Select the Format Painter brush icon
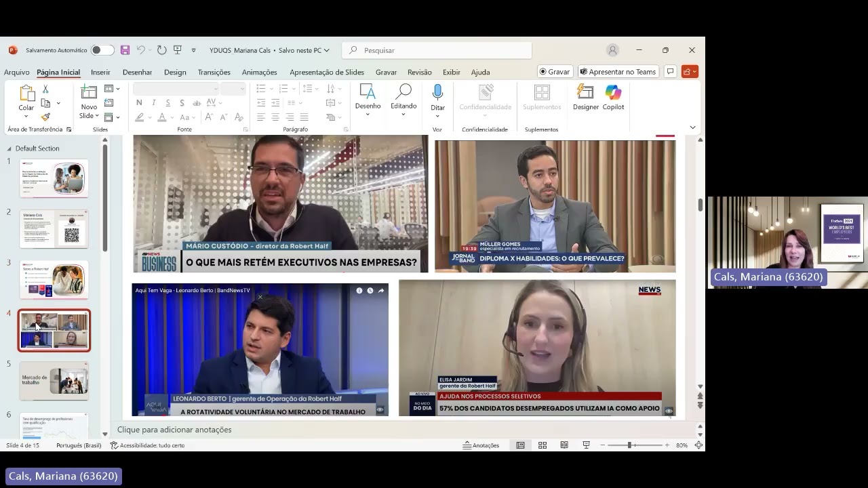 (45, 117)
